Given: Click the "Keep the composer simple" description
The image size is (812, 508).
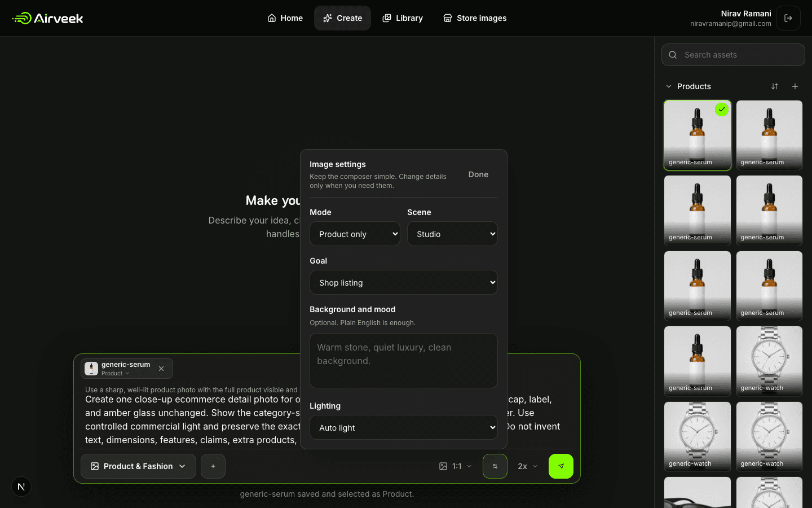Looking at the screenshot, I should click(378, 181).
